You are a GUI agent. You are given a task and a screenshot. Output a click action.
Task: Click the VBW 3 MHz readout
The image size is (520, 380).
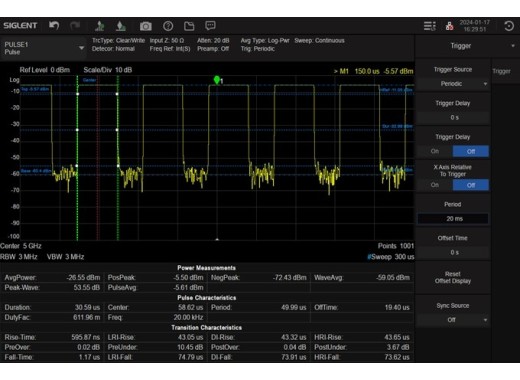(65, 257)
